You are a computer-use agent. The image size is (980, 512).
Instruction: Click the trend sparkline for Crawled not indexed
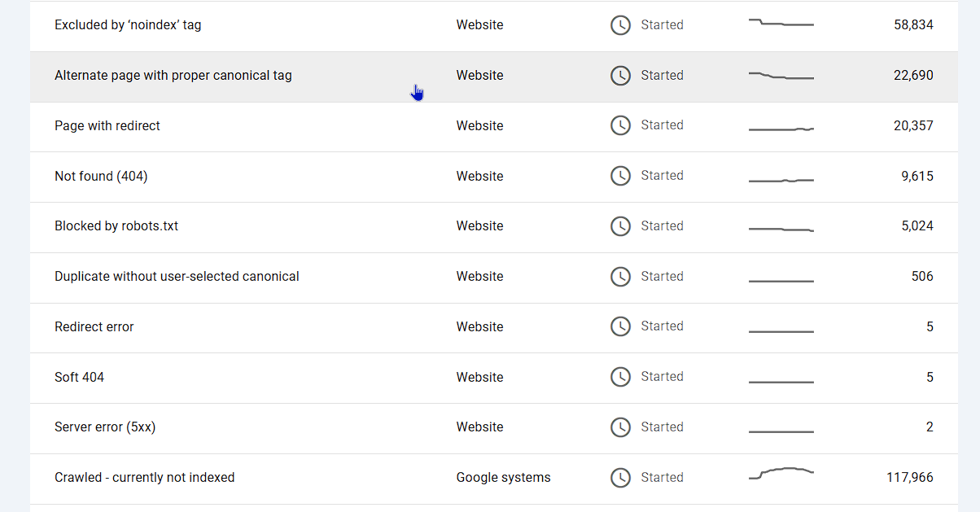click(781, 473)
